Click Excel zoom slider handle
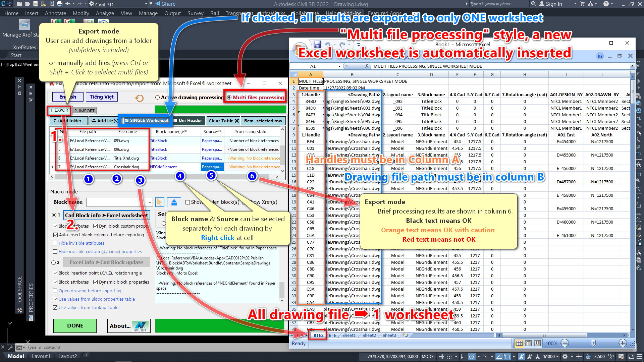The height and width of the screenshot is (362, 644). (x=594, y=343)
